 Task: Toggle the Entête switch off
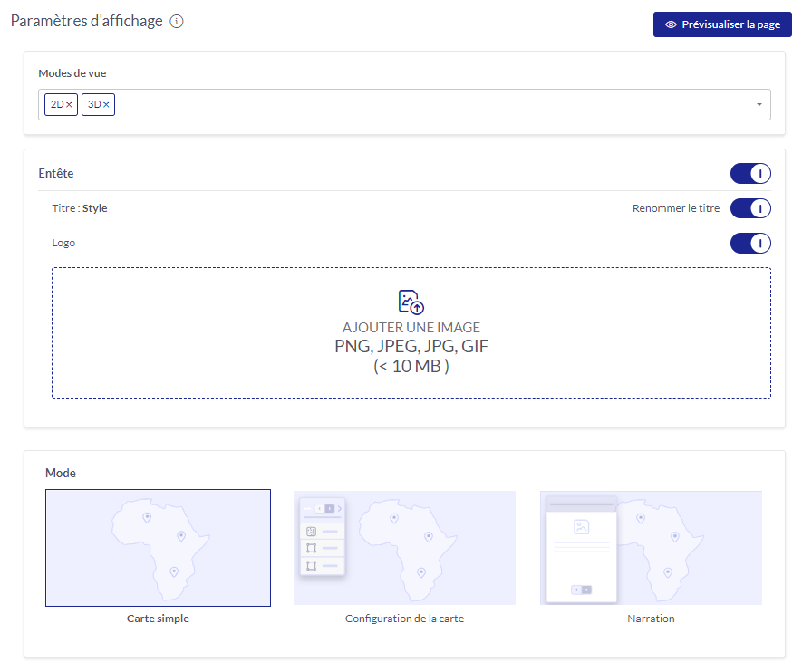tap(750, 174)
